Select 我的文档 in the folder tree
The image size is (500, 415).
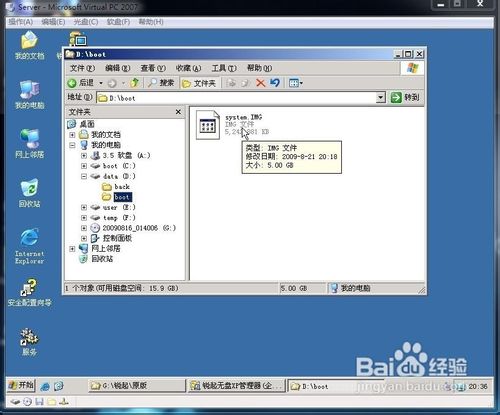(x=106, y=135)
